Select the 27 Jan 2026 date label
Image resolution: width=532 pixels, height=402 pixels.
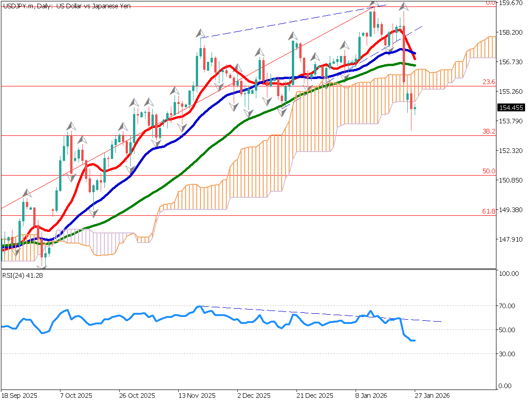(430, 396)
